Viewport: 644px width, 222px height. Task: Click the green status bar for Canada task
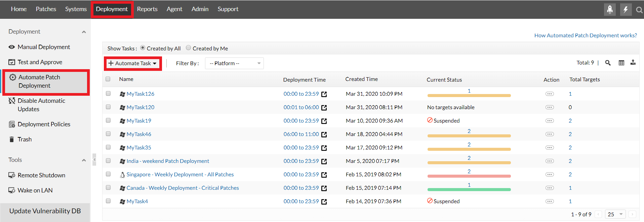point(469,189)
